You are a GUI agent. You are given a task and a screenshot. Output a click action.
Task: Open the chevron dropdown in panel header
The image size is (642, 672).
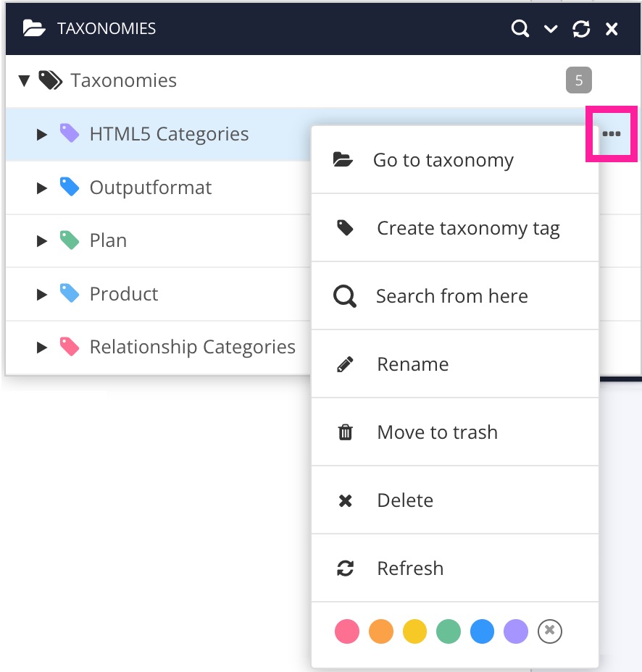pos(551,29)
